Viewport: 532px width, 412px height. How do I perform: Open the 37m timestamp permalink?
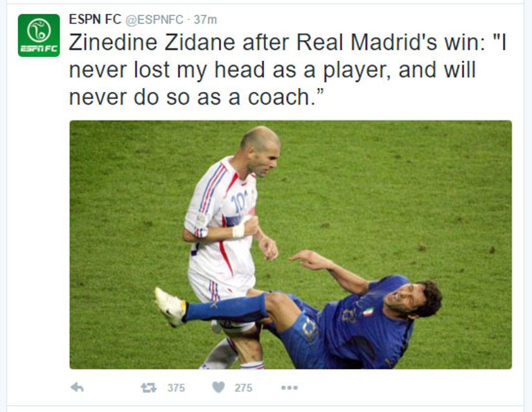[205, 19]
